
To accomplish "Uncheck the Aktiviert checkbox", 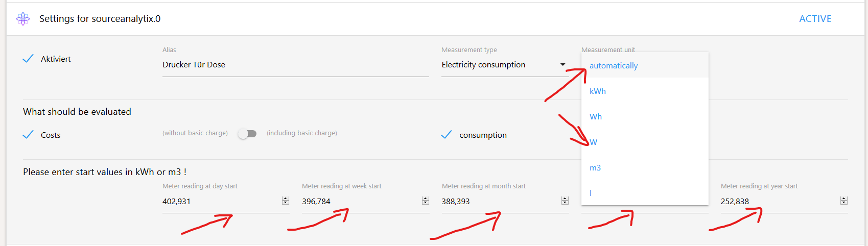I will pos(28,59).
